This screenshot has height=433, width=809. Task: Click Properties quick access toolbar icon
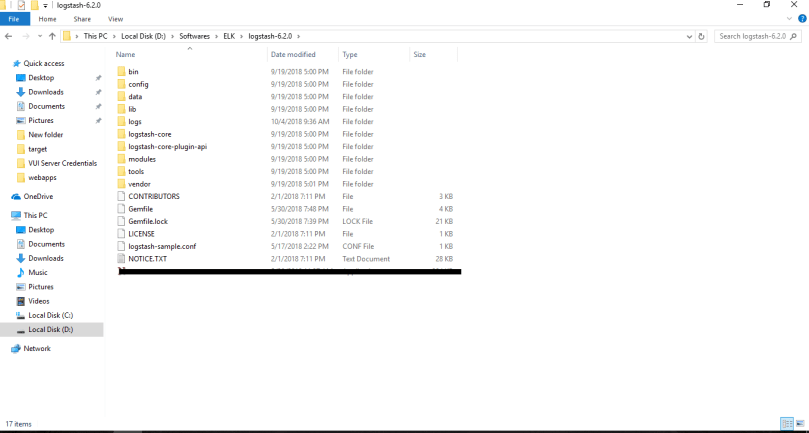21,5
